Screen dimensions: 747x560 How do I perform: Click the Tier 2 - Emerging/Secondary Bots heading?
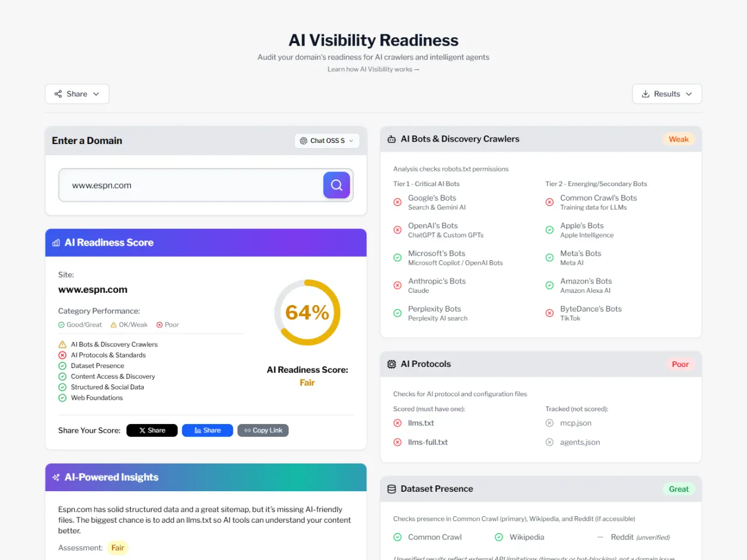[x=596, y=184]
